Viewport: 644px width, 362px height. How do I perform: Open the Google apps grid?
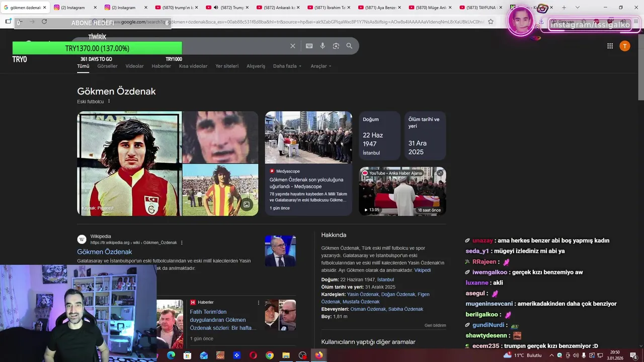(610, 46)
